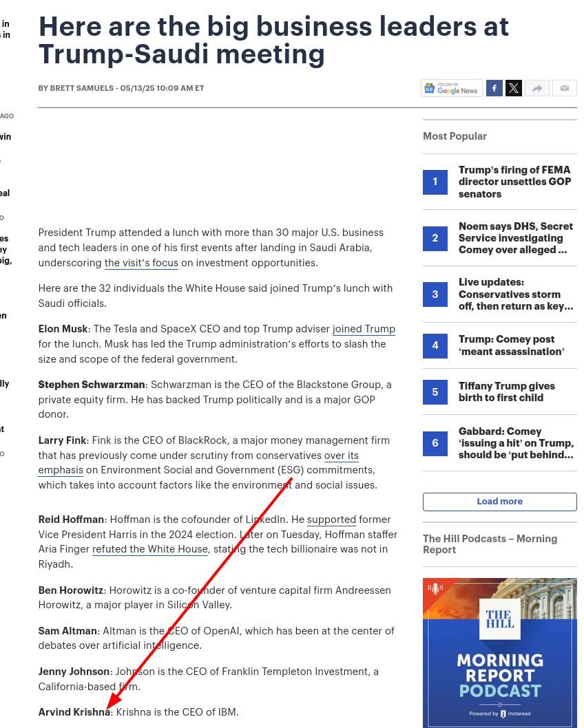584x728 pixels.
Task: Click the name 'Sam Altman'
Action: [67, 631]
